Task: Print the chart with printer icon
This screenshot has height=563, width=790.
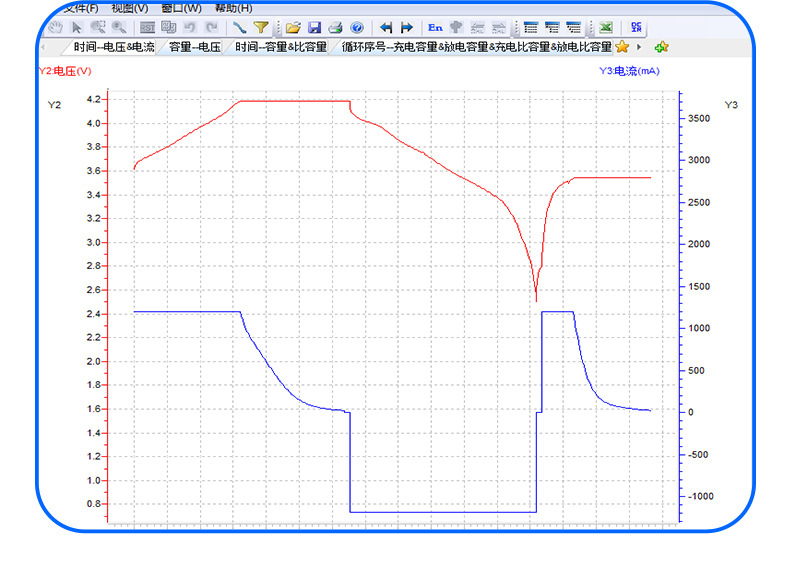Action: click(335, 28)
